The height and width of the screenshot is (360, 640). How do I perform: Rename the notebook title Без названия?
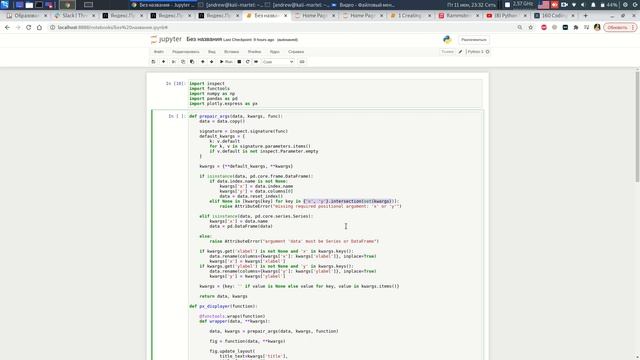click(x=204, y=40)
